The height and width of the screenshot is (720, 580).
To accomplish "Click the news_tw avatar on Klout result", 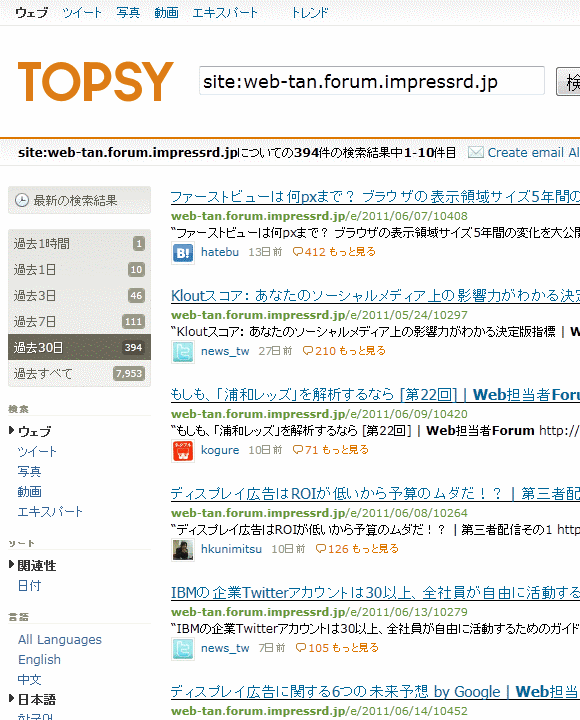I will (183, 352).
